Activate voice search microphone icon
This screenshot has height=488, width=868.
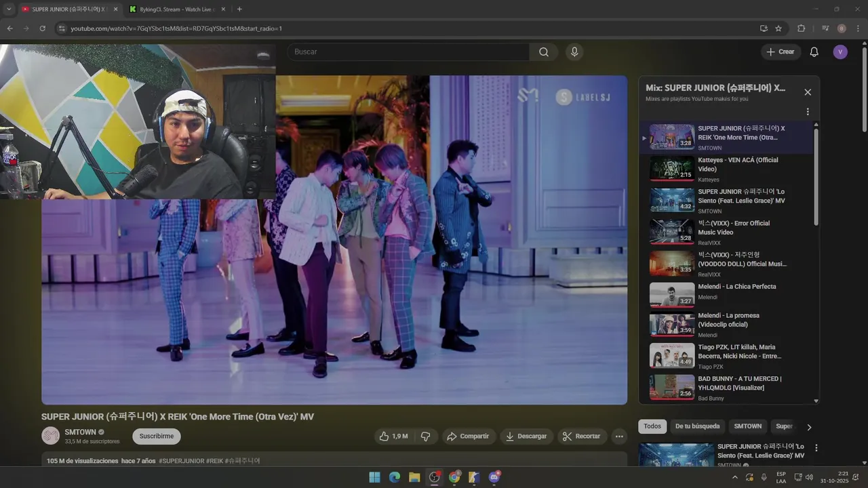tap(574, 52)
